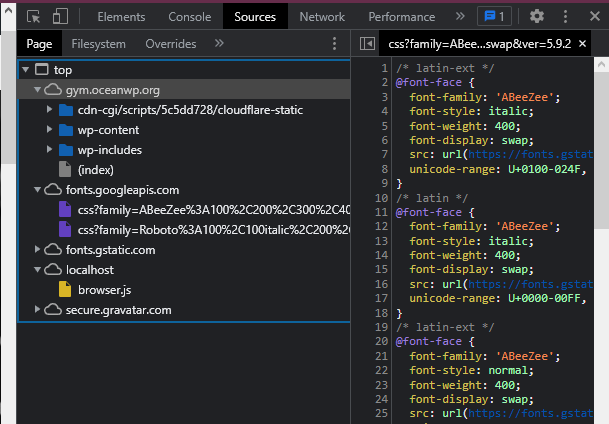Close the css?family=ABee file tab

582,43
